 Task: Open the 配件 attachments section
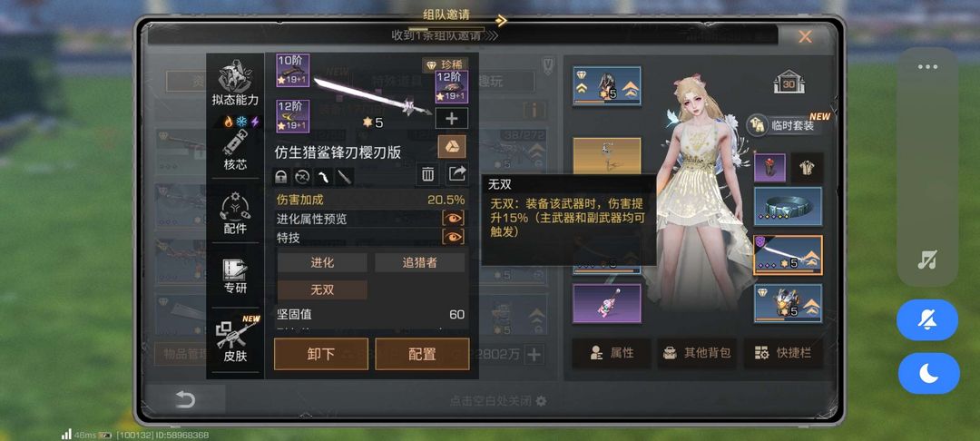point(235,213)
